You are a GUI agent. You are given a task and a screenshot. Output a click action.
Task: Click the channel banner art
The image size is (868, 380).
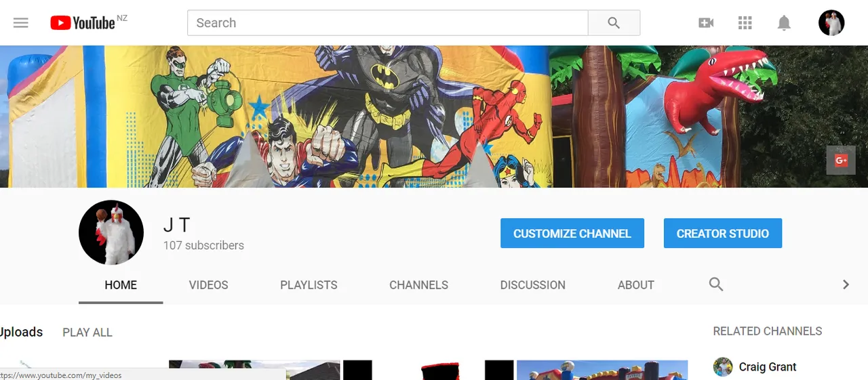click(x=434, y=117)
